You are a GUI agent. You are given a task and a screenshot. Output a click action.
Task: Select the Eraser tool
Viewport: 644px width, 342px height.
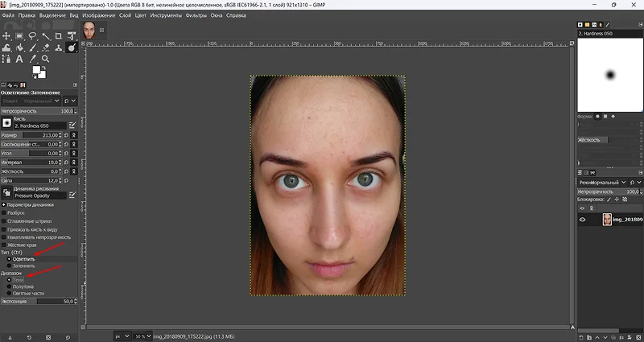click(x=46, y=47)
